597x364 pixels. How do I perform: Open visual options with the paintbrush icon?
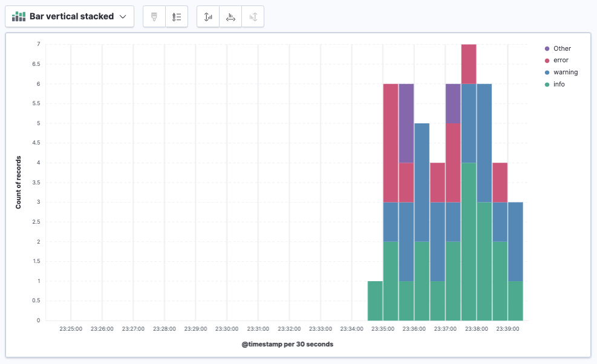[154, 16]
